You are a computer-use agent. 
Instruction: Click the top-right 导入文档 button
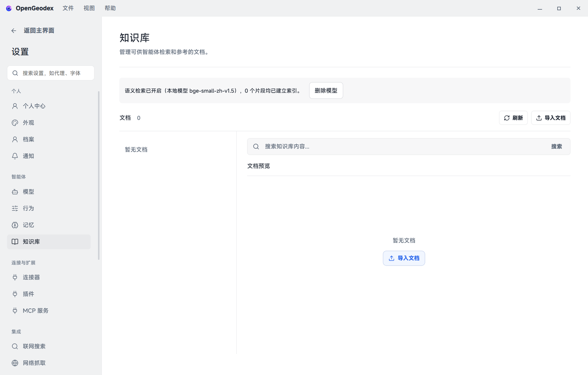pyautogui.click(x=551, y=118)
